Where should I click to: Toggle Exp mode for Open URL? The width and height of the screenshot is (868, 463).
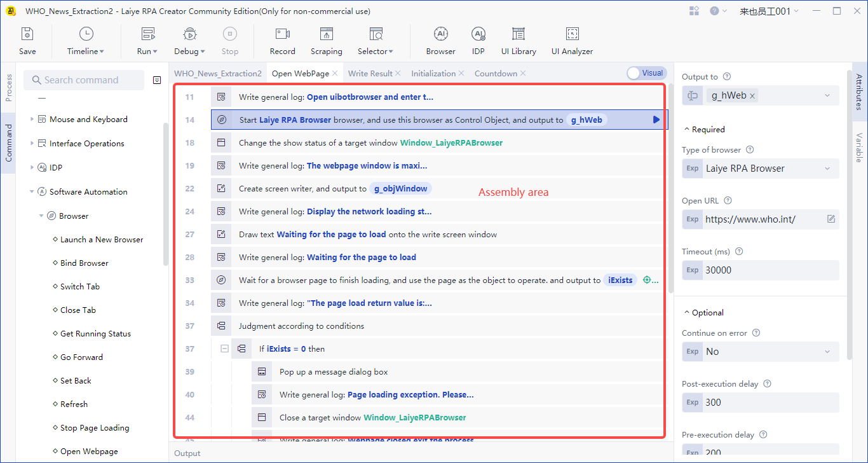coord(693,219)
